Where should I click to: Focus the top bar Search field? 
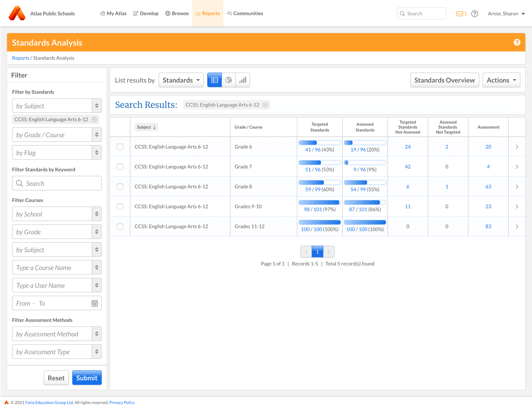[421, 14]
